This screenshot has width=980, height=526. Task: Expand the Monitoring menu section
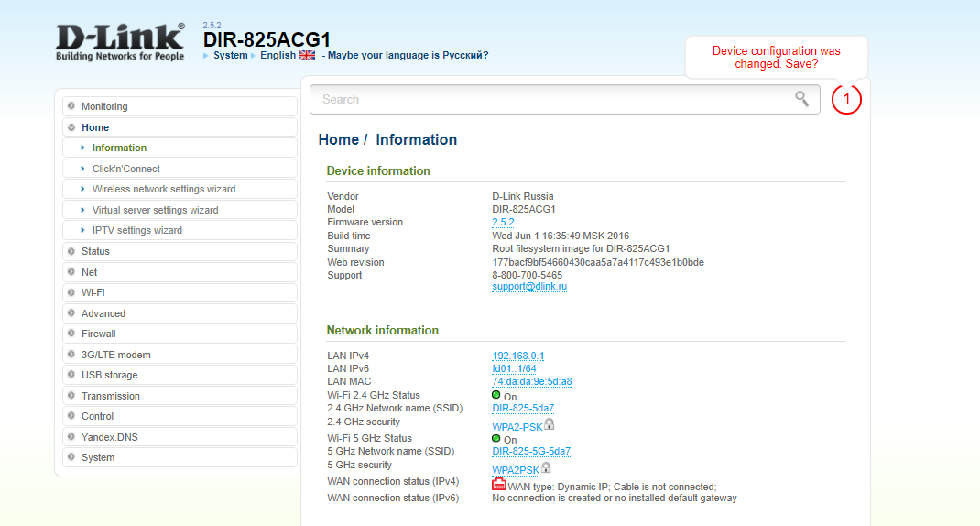(104, 106)
